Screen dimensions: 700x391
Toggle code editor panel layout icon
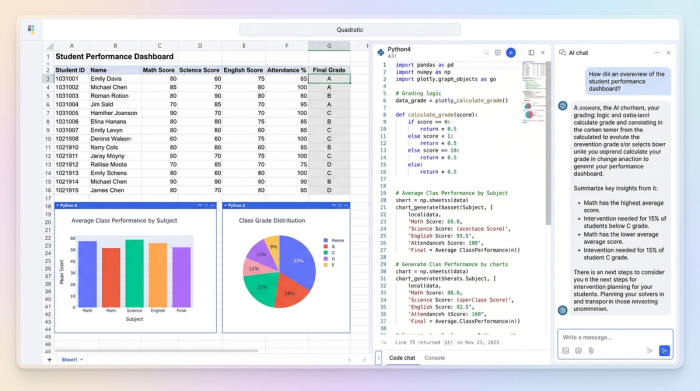(x=531, y=53)
